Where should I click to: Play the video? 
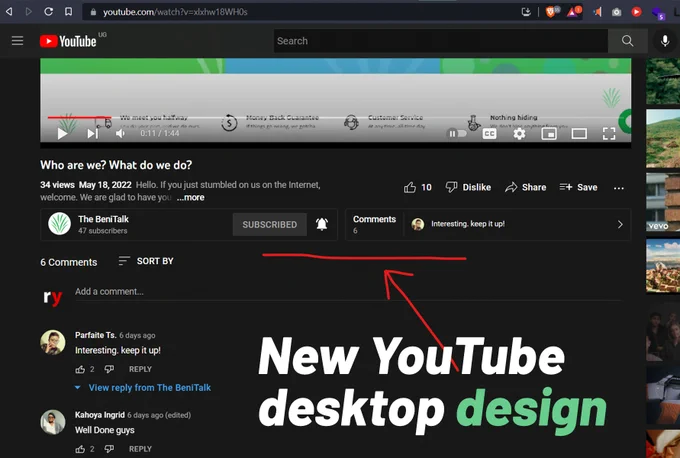pos(62,134)
